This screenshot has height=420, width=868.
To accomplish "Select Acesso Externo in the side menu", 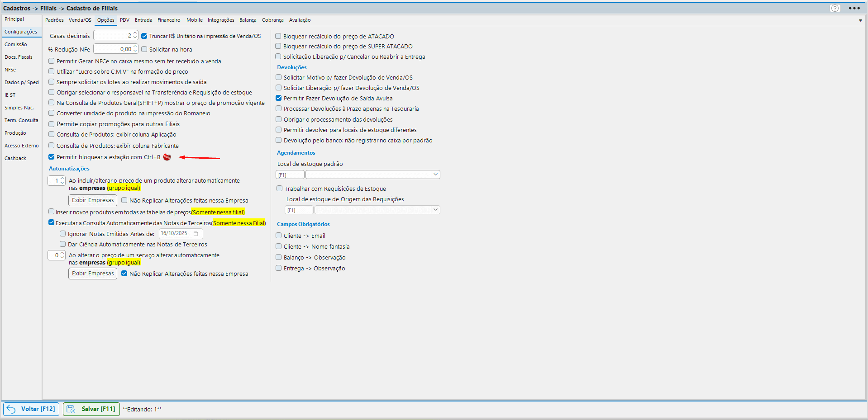I will pyautogui.click(x=22, y=146).
